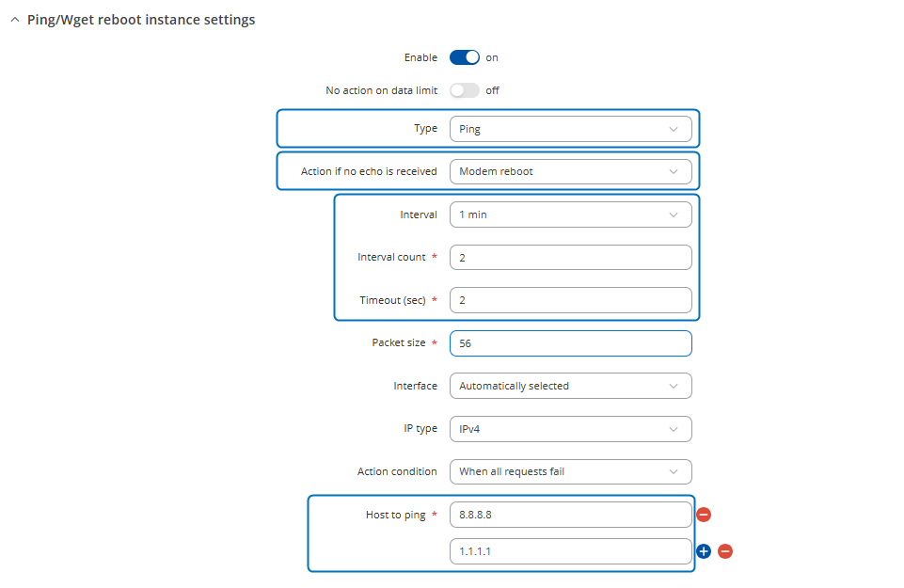904x588 pixels.
Task: Click the Interval count input field
Action: click(570, 258)
